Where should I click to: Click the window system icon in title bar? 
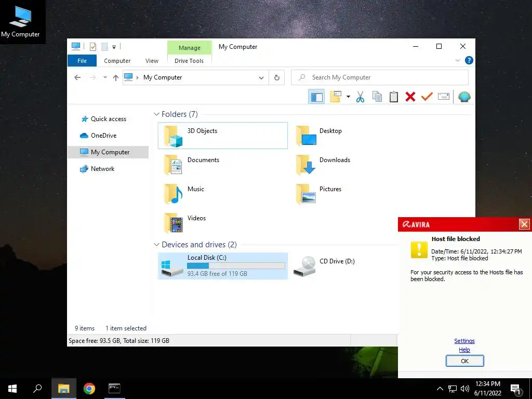click(76, 46)
